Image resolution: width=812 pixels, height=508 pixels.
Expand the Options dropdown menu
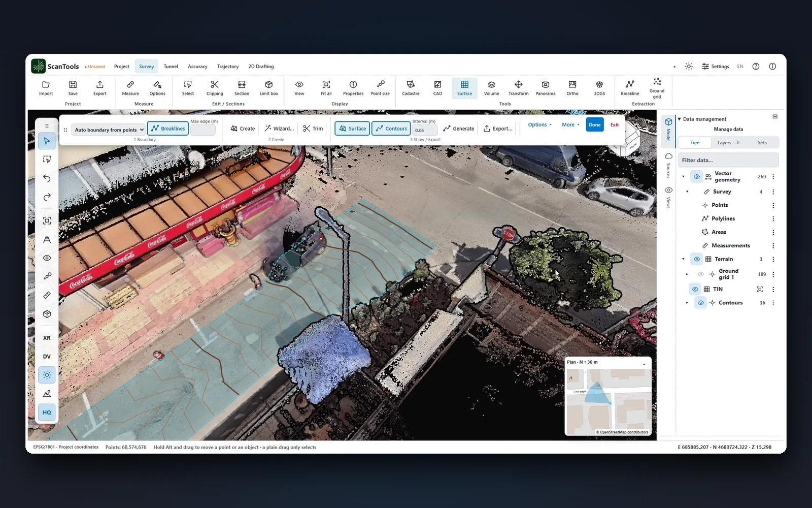[539, 124]
